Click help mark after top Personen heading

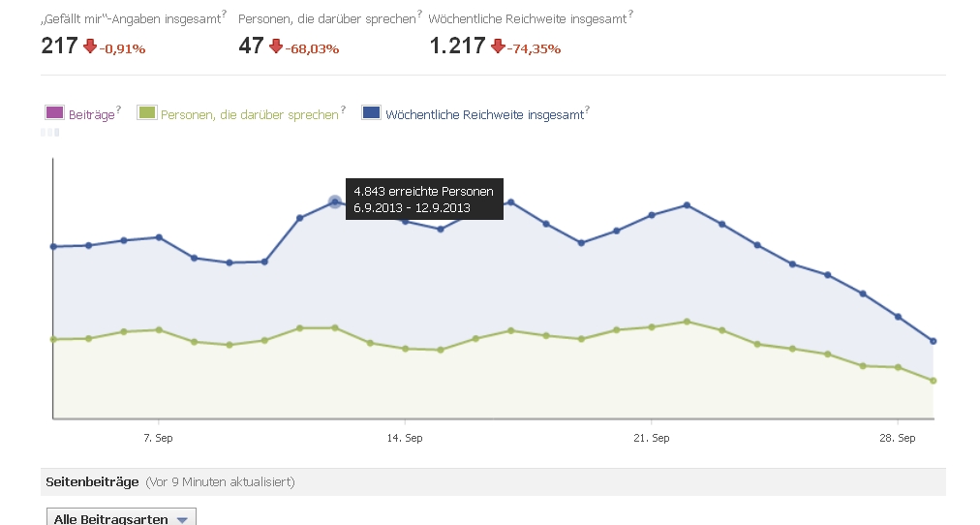[419, 15]
